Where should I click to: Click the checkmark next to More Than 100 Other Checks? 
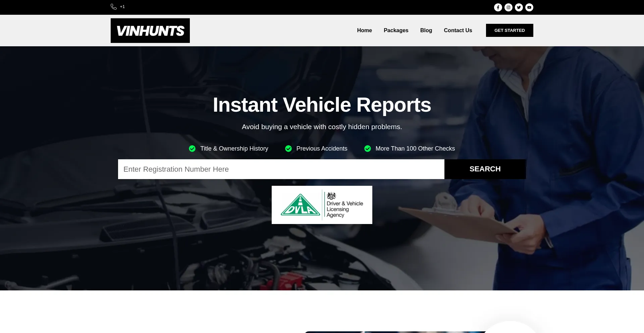pos(367,149)
